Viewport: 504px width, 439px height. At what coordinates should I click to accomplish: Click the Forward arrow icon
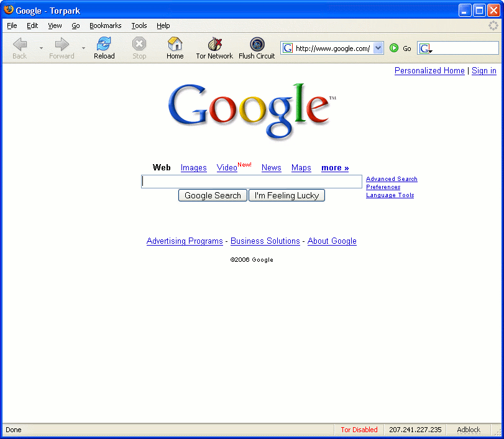[62, 44]
